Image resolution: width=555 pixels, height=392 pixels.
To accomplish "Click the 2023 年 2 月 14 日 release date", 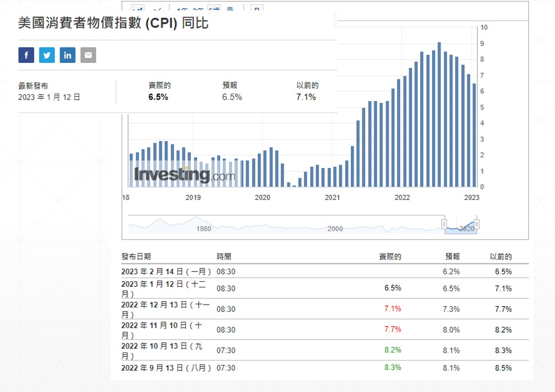I will click(166, 271).
